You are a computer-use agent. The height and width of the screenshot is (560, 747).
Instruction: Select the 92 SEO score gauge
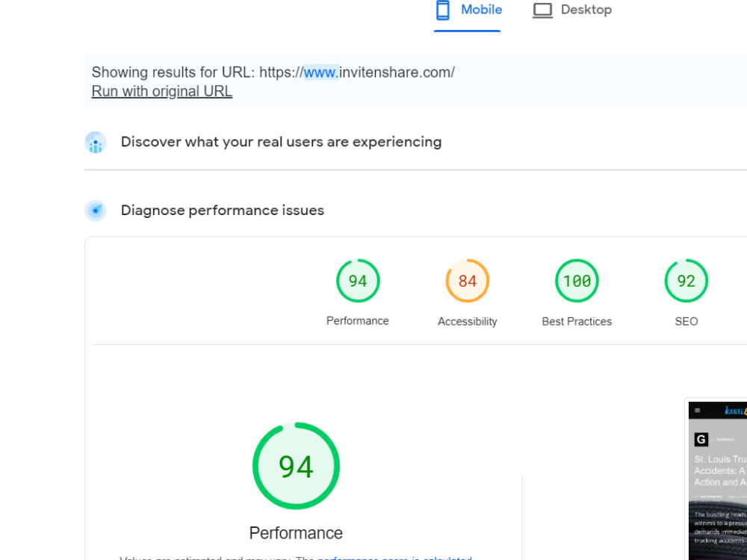point(686,281)
